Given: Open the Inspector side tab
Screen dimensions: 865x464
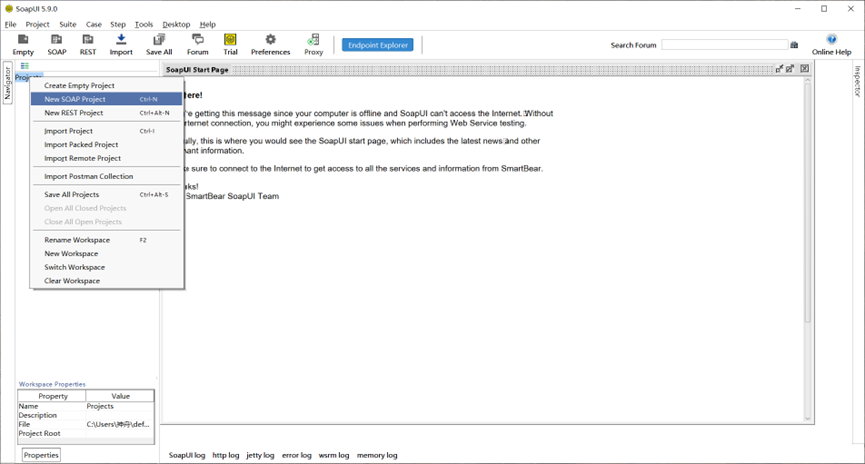Looking at the screenshot, I should coord(857,81).
